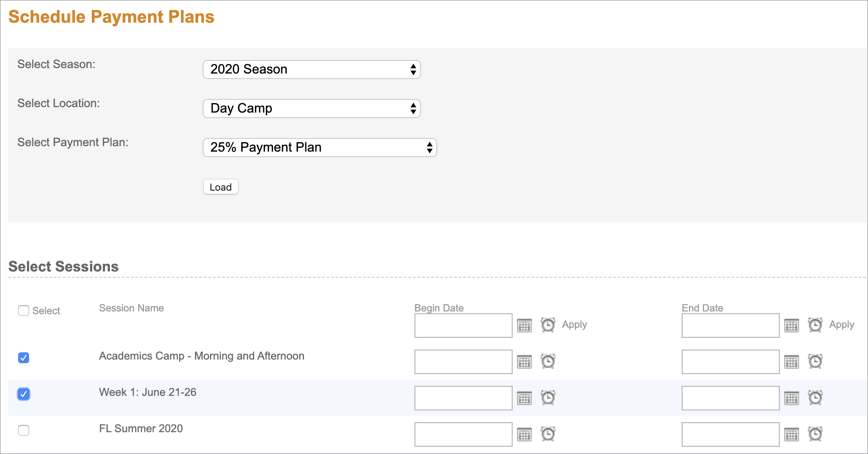Click Apply next to Begin Date
This screenshot has width=868, height=454.
[574, 325]
